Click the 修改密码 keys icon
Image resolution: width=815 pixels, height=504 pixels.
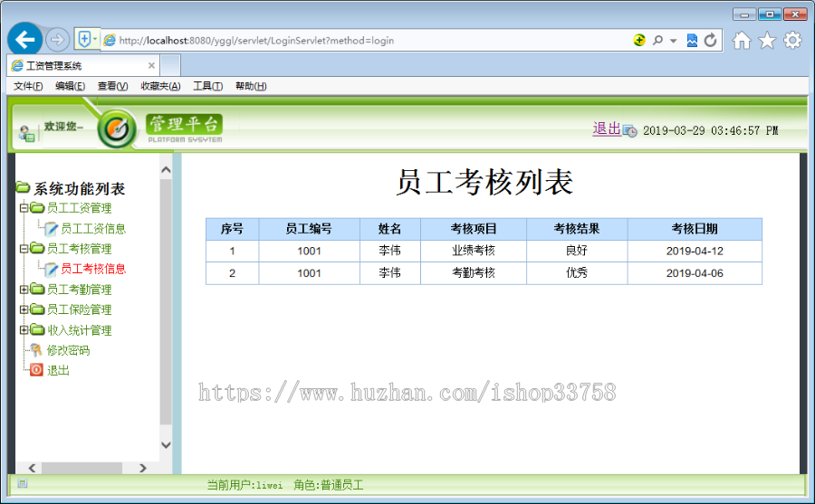(36, 349)
